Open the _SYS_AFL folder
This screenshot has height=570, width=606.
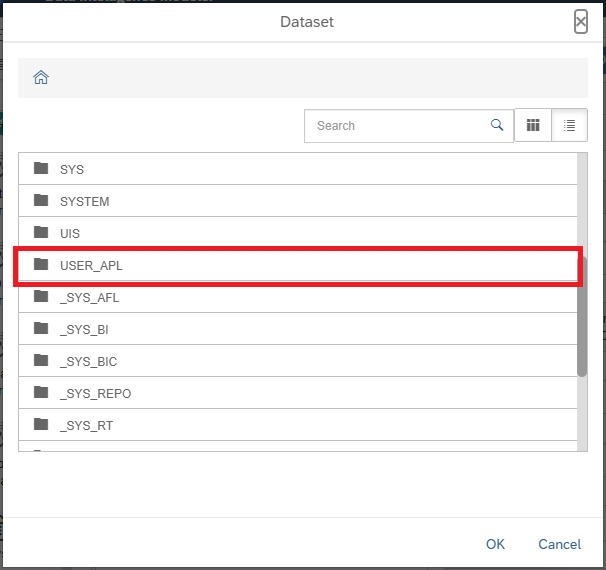89,298
